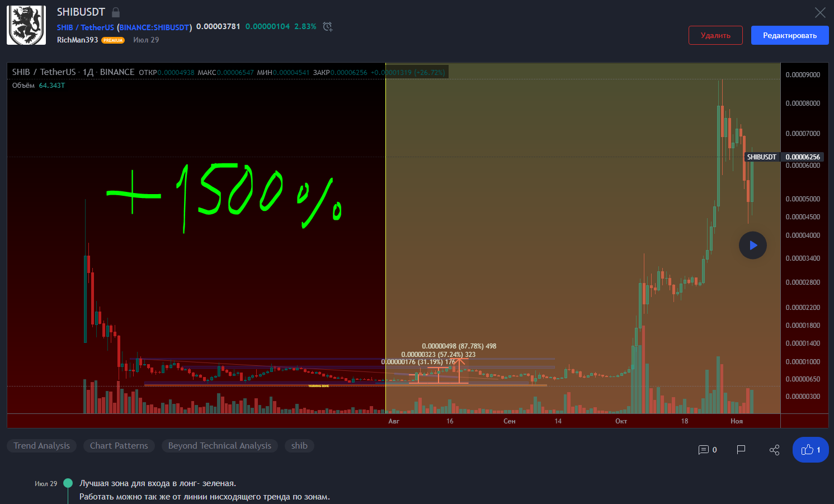Click the 16 date label on time axis

click(x=450, y=421)
